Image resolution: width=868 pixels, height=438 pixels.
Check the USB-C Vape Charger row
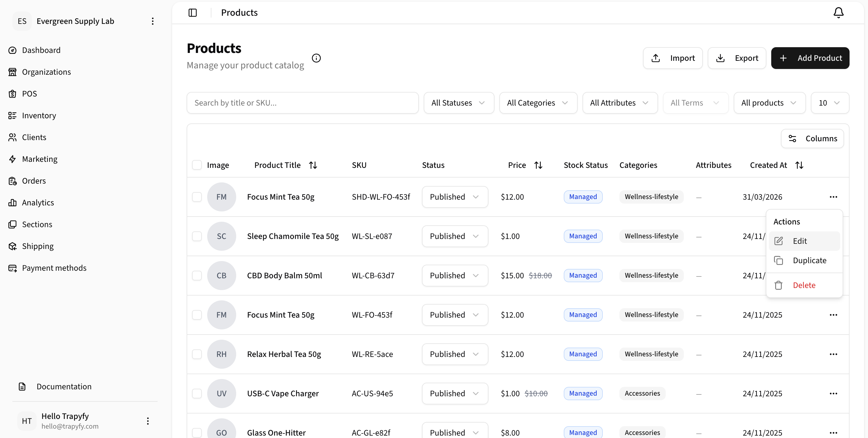197,394
